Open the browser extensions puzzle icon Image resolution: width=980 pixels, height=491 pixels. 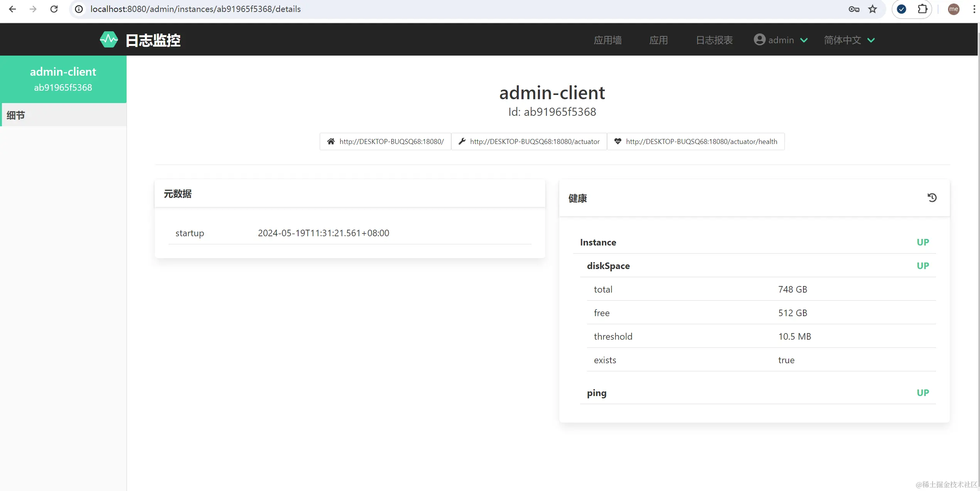coord(922,9)
